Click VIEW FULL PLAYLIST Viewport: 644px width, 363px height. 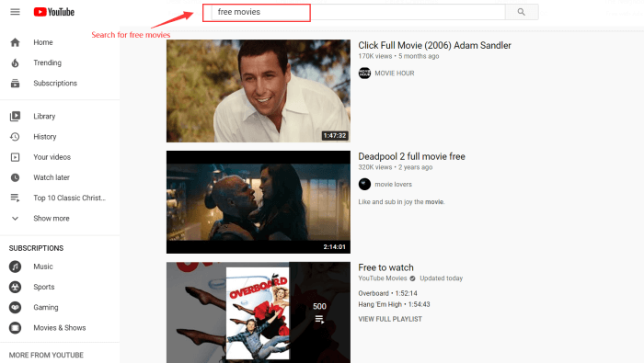(x=390, y=319)
